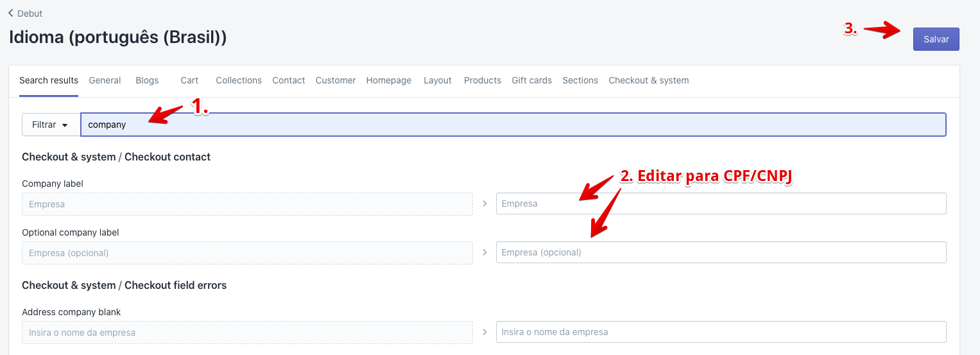Click the back chevron next to Debut

(x=10, y=13)
